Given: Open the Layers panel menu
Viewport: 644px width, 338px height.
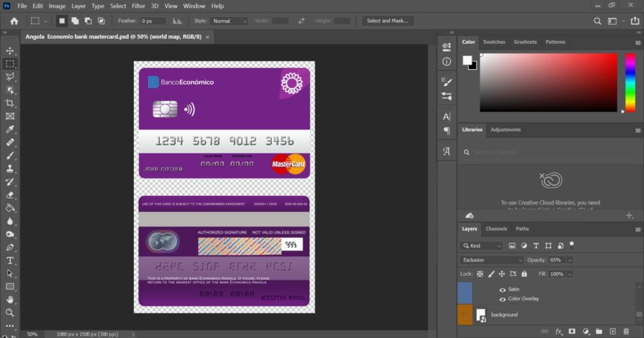Looking at the screenshot, I should [x=638, y=230].
